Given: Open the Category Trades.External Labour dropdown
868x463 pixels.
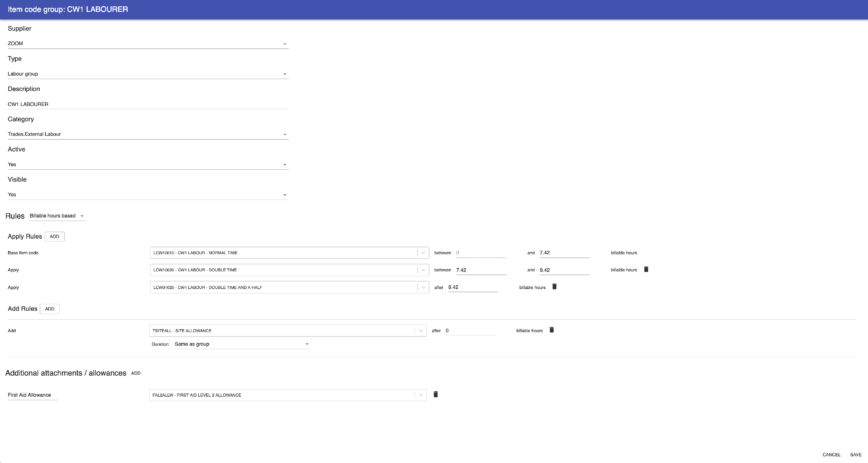Looking at the screenshot, I should coord(148,134).
